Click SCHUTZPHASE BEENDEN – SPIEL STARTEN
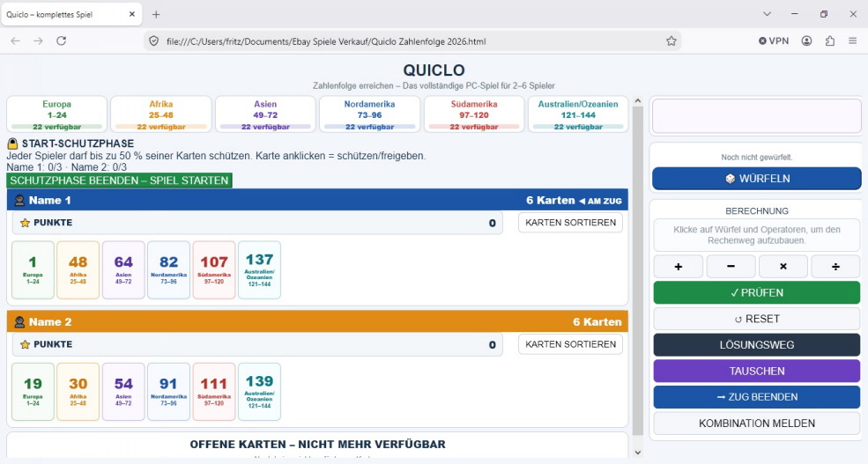The width and height of the screenshot is (868, 464). pyautogui.click(x=119, y=180)
